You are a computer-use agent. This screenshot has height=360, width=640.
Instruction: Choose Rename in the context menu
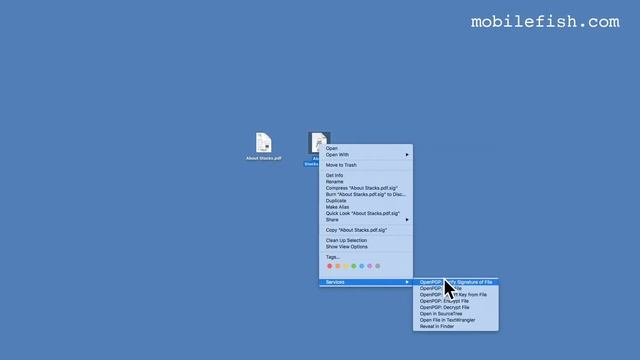coord(366,182)
